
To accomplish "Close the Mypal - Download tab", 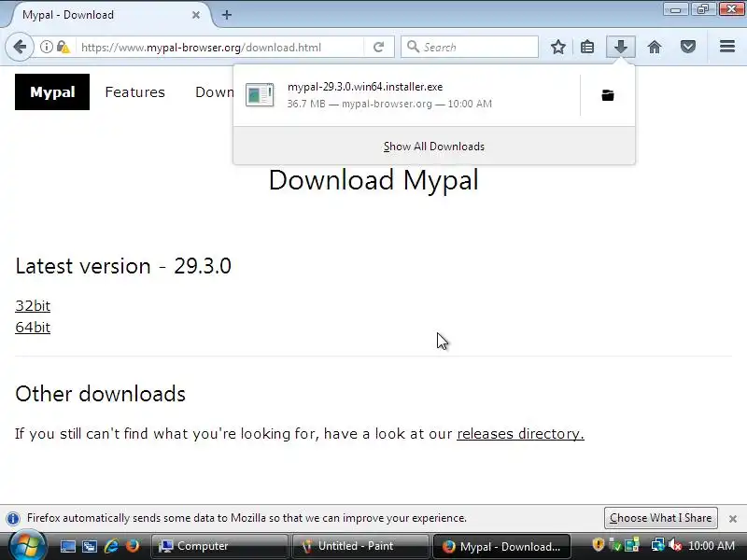I will 196,15.
